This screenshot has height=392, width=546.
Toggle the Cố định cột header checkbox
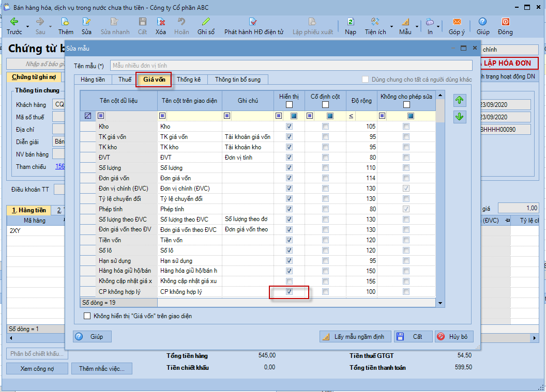pos(325,105)
